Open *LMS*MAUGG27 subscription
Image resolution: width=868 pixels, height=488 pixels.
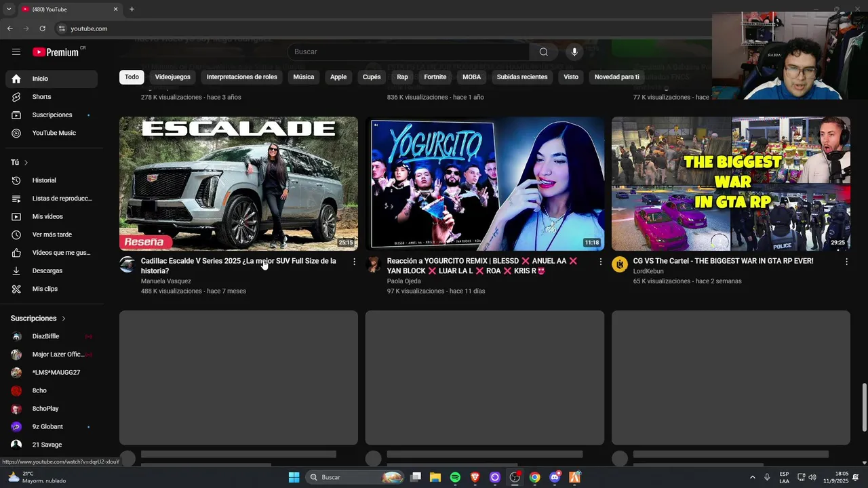[52, 372]
